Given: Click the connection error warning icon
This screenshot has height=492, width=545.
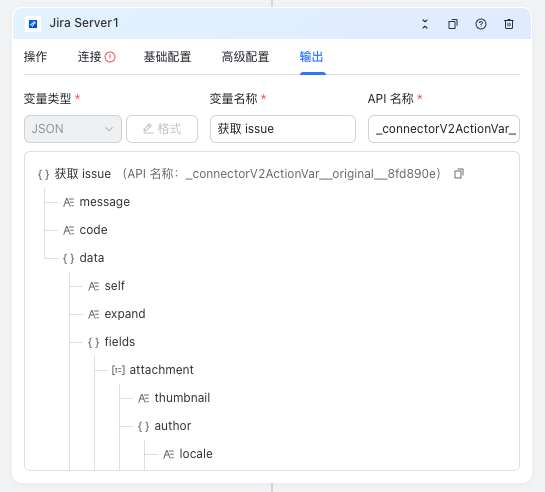Looking at the screenshot, I should [x=110, y=57].
